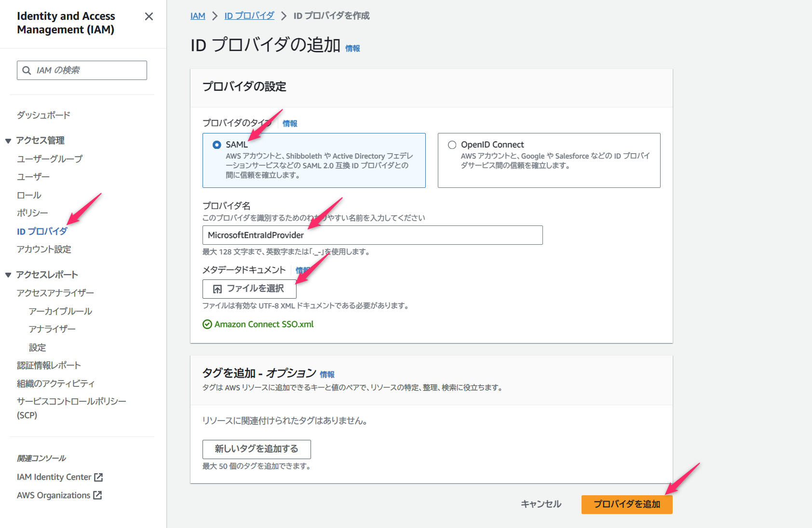Select ID プロバイダ in the sidebar
The height and width of the screenshot is (528, 812).
42,231
